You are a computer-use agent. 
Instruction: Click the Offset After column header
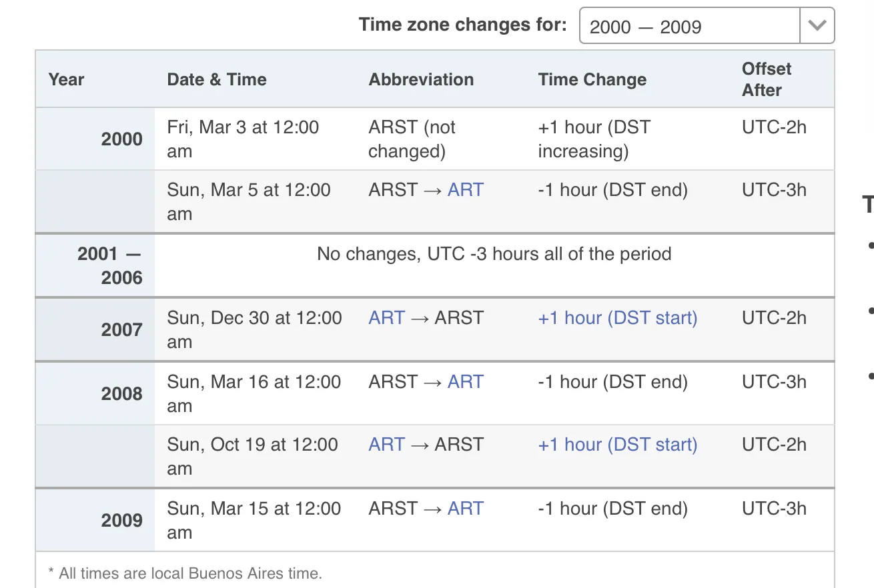click(767, 79)
